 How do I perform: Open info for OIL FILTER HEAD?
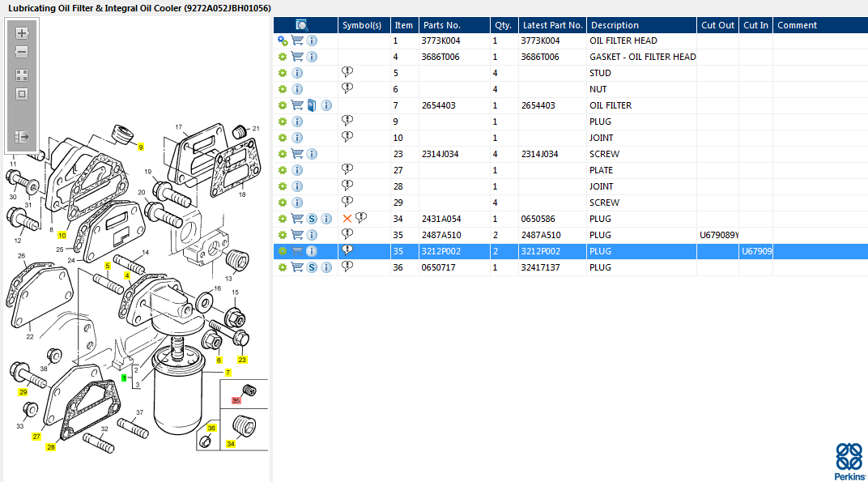click(312, 41)
